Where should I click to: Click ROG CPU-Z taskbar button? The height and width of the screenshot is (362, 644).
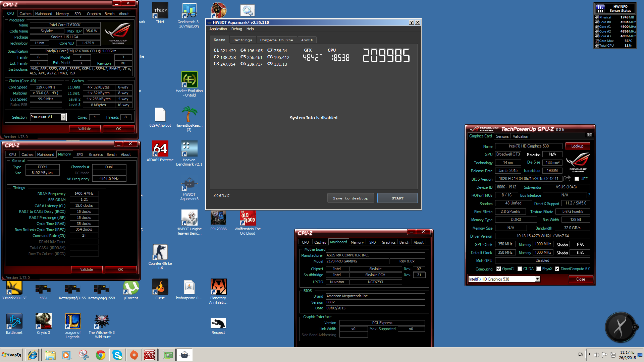[150, 355]
